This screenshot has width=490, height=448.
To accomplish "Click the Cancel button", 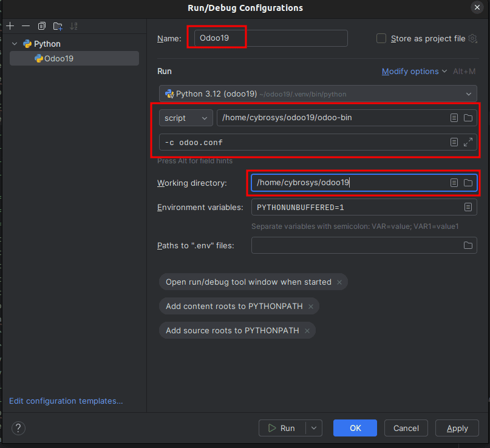I will [406, 428].
